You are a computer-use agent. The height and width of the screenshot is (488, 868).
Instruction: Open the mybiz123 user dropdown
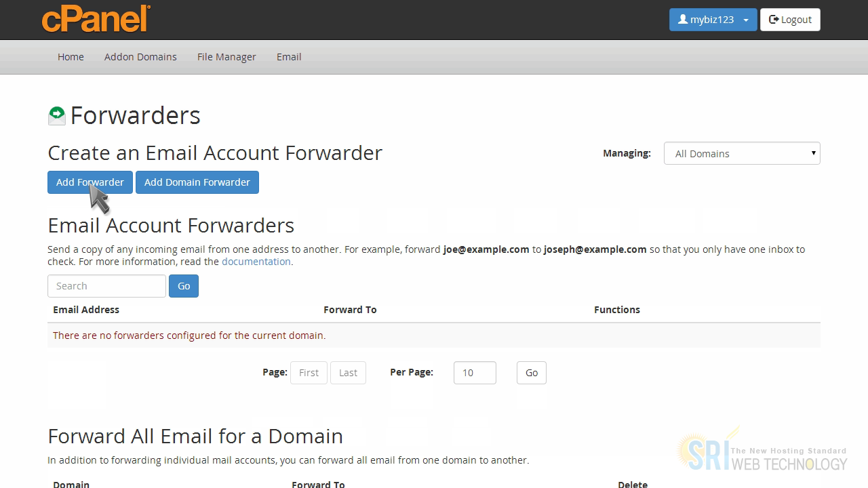(x=713, y=20)
